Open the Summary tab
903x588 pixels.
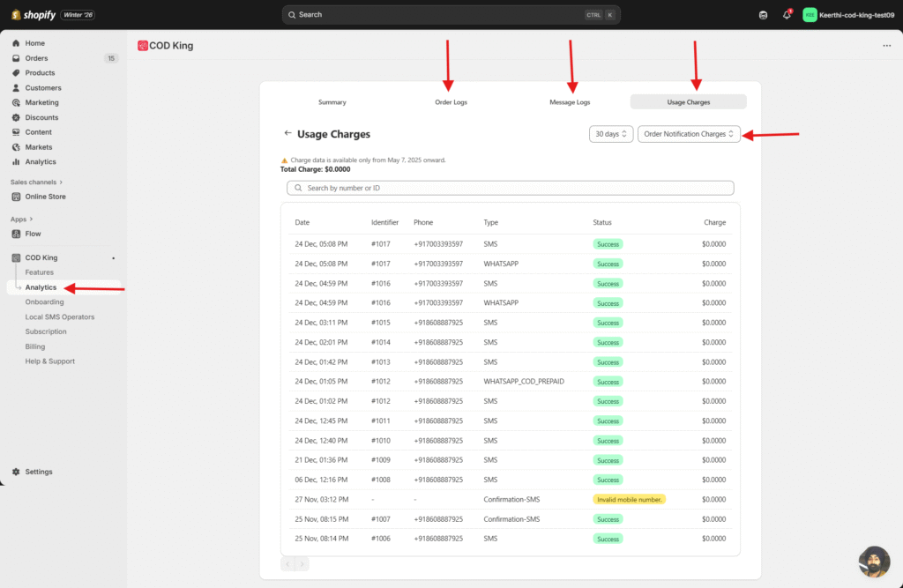[x=332, y=102]
